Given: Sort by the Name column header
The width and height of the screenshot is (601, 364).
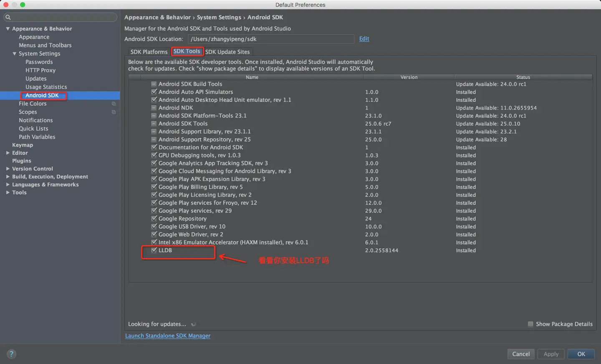Looking at the screenshot, I should pos(252,77).
